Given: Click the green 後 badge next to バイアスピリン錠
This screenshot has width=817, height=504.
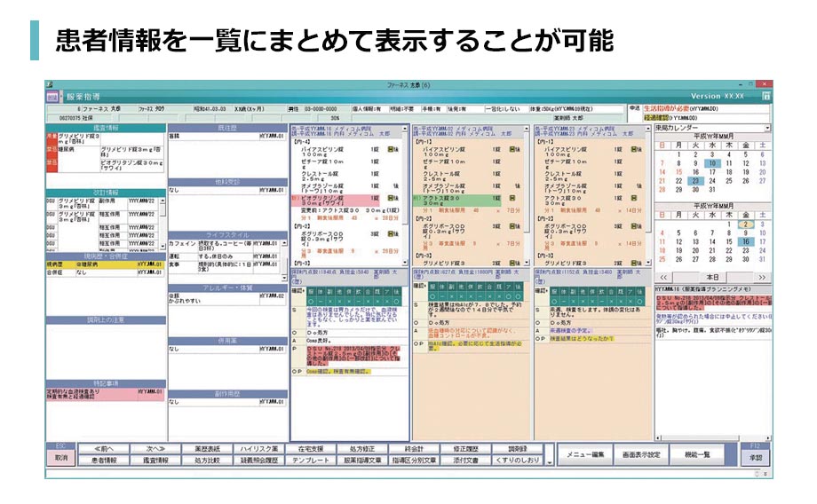Looking at the screenshot, I should coord(391,150).
